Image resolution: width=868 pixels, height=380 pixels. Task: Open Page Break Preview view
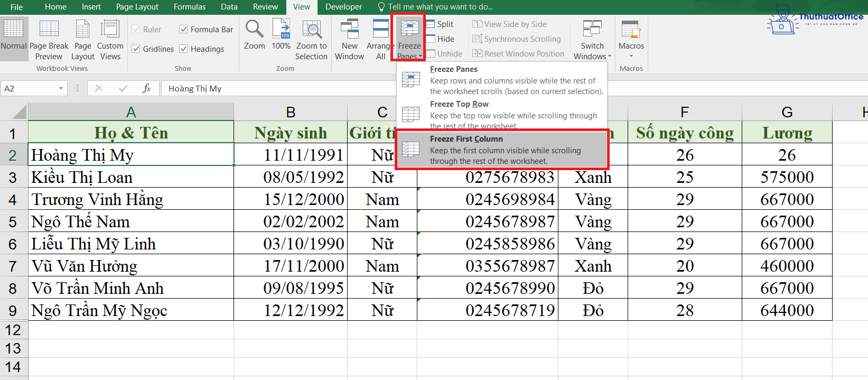point(49,40)
